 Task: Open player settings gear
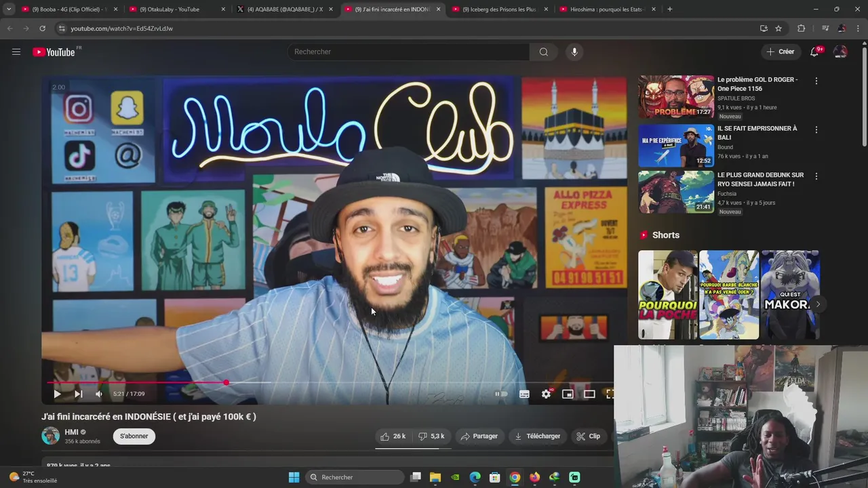click(x=546, y=394)
